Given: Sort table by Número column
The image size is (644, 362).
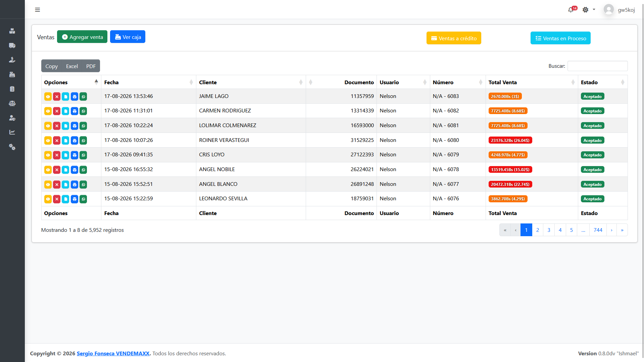Looking at the screenshot, I should (458, 82).
